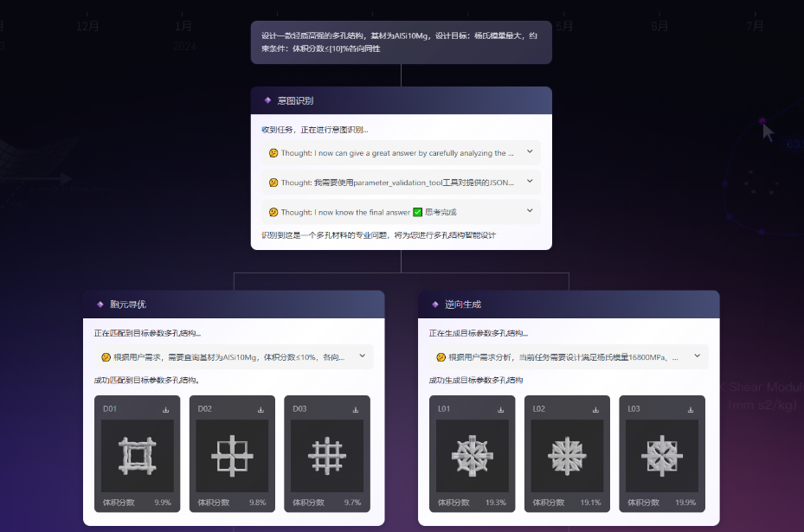Click the D03 download icon
804x532 pixels.
[x=355, y=409]
